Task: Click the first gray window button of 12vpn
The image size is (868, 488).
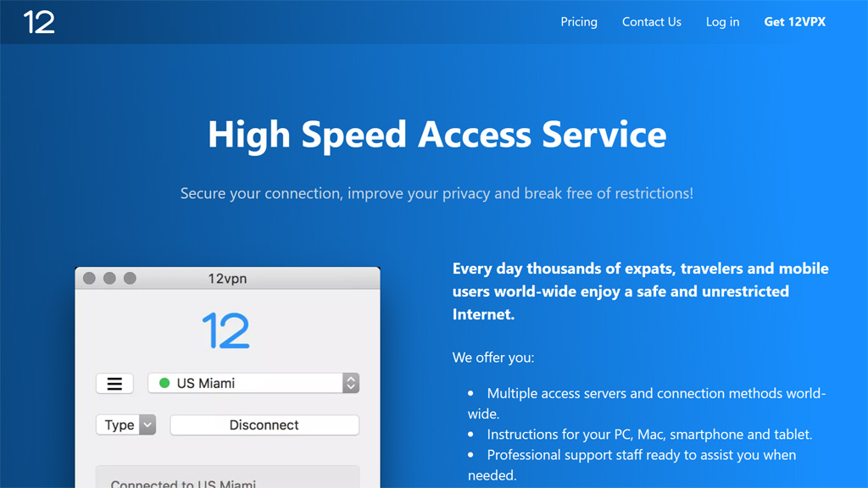Action: [89, 278]
